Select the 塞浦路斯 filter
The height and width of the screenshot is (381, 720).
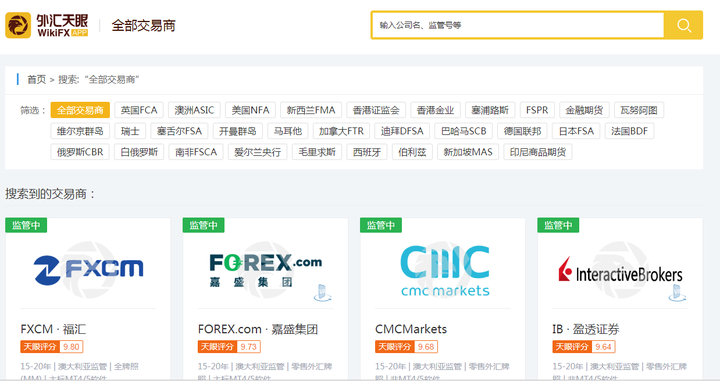pos(490,110)
